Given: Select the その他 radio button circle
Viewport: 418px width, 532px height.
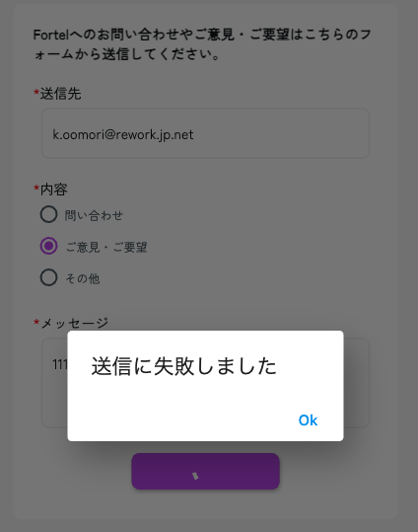Looking at the screenshot, I should [x=49, y=277].
